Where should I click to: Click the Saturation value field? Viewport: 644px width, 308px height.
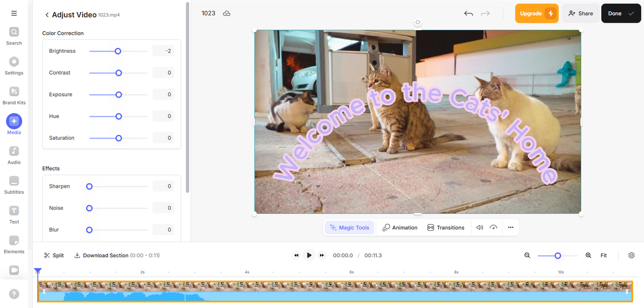click(164, 137)
